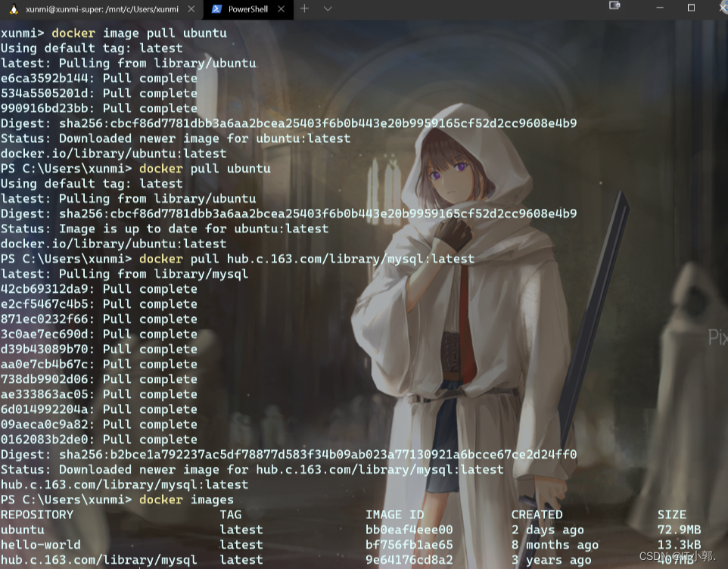This screenshot has height=569, width=728.
Task: Click the 'docker image pull ubuntu' command line
Action: pos(114,33)
